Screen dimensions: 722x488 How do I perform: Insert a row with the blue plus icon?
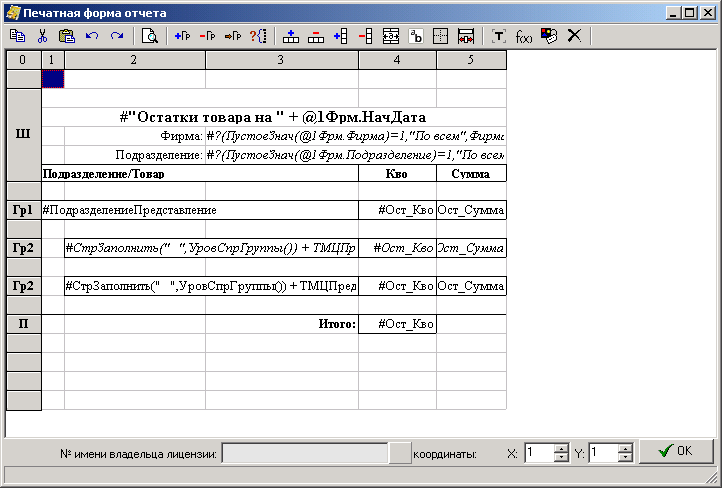point(291,36)
